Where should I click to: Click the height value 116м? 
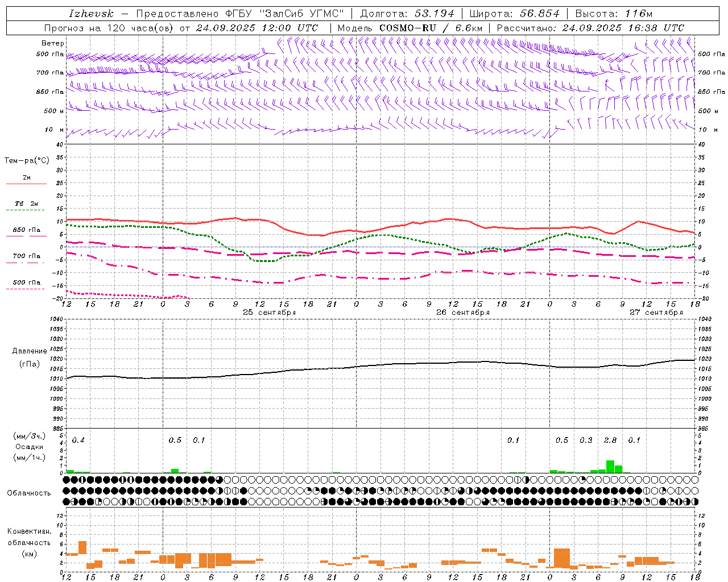tap(638, 14)
